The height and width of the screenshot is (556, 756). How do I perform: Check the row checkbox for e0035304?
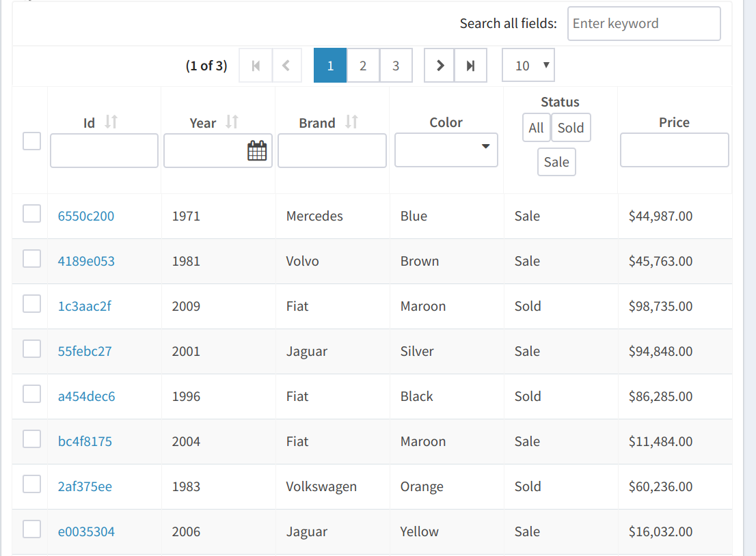(31, 531)
